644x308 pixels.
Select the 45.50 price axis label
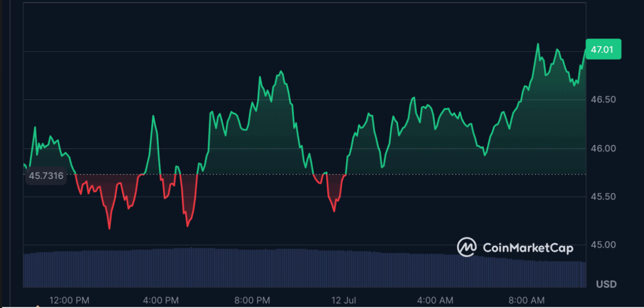[x=603, y=197]
